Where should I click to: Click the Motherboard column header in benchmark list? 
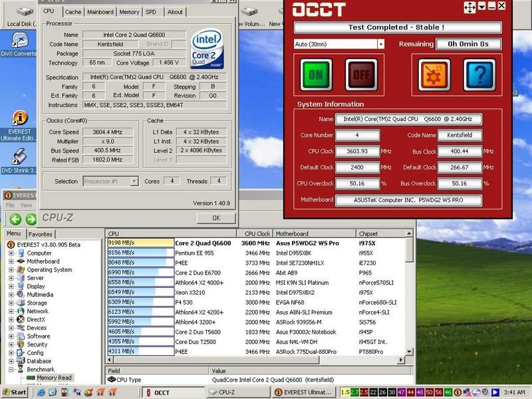pos(315,233)
